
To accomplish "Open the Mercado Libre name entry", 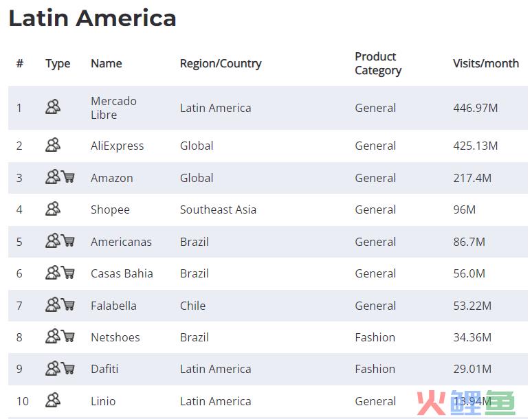I will pyautogui.click(x=113, y=108).
